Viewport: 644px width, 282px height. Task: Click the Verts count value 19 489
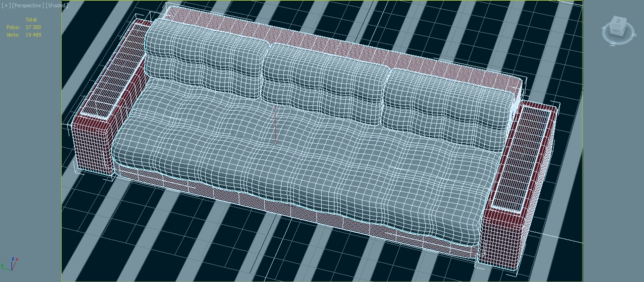coord(33,35)
